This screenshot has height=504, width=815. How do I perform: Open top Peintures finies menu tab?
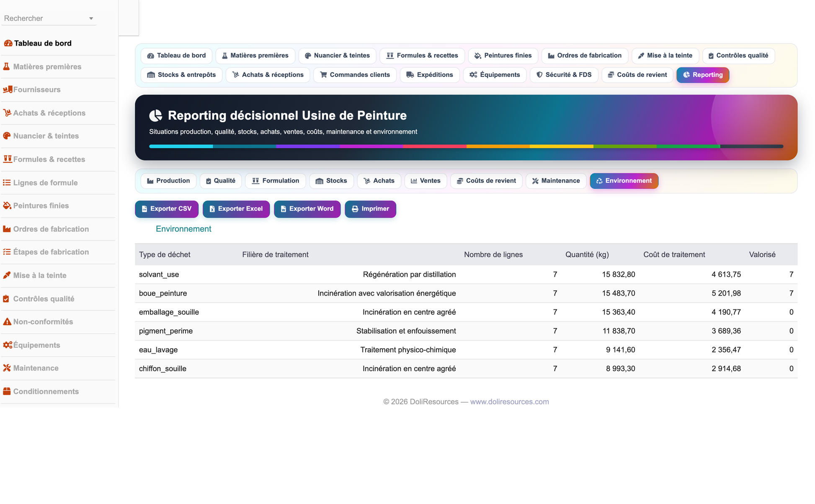503,56
